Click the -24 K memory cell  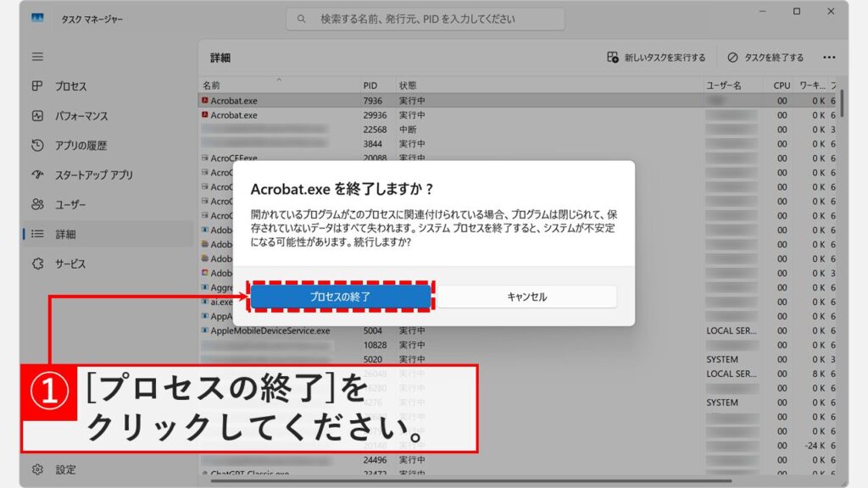coord(815,446)
